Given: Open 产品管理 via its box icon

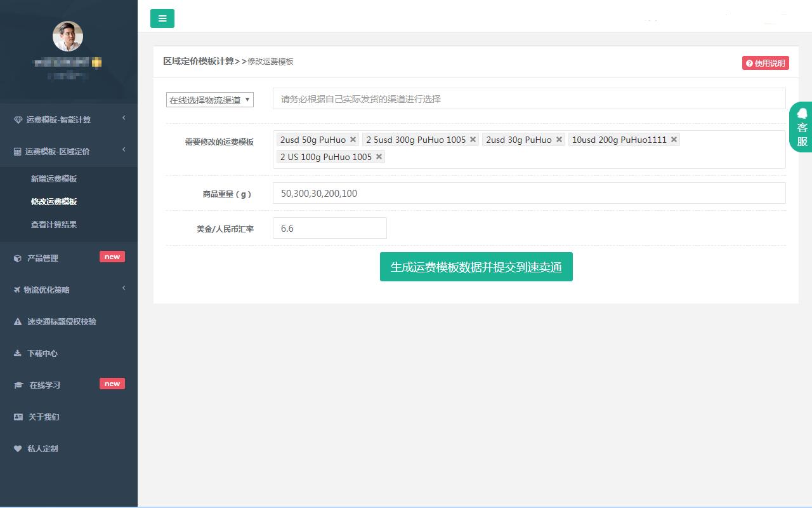Looking at the screenshot, I should 18,258.
